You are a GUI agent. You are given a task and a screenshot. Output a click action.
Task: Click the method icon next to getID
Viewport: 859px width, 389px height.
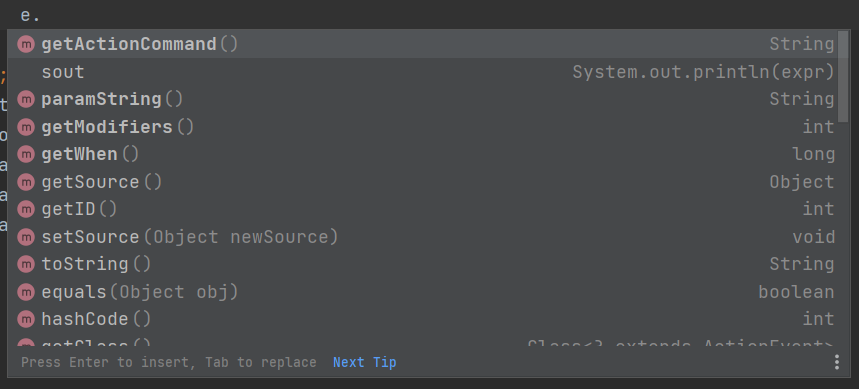pyautogui.click(x=26, y=209)
